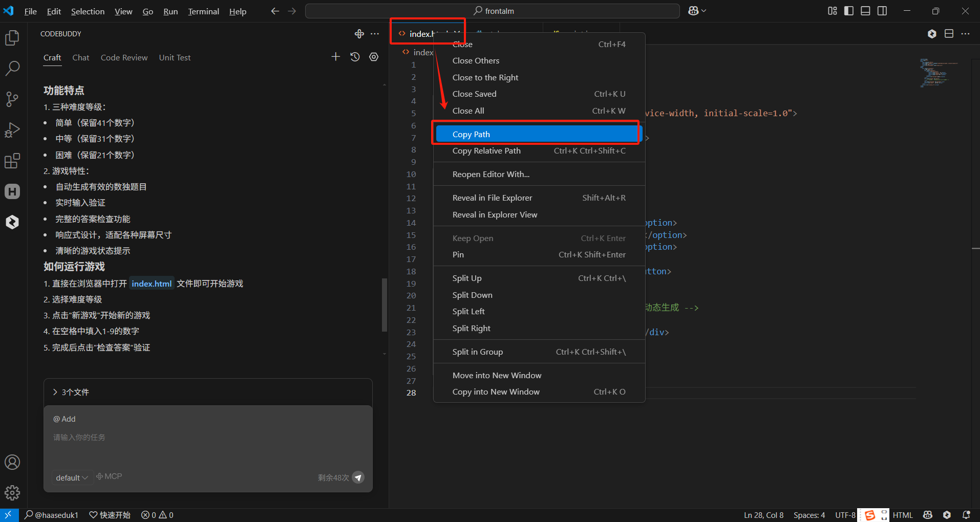Click the Copilot status icon in status bar

pos(927,515)
